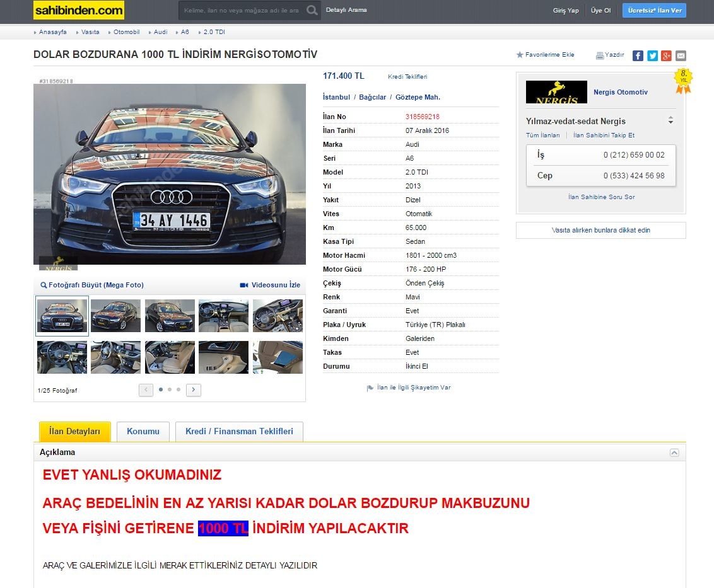Click the search magnifier icon

click(x=312, y=10)
